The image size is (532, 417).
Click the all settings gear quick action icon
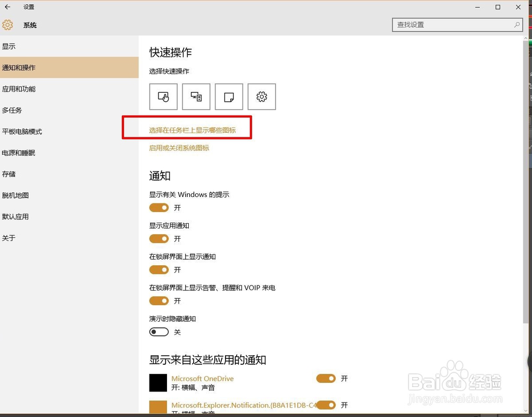pyautogui.click(x=262, y=96)
